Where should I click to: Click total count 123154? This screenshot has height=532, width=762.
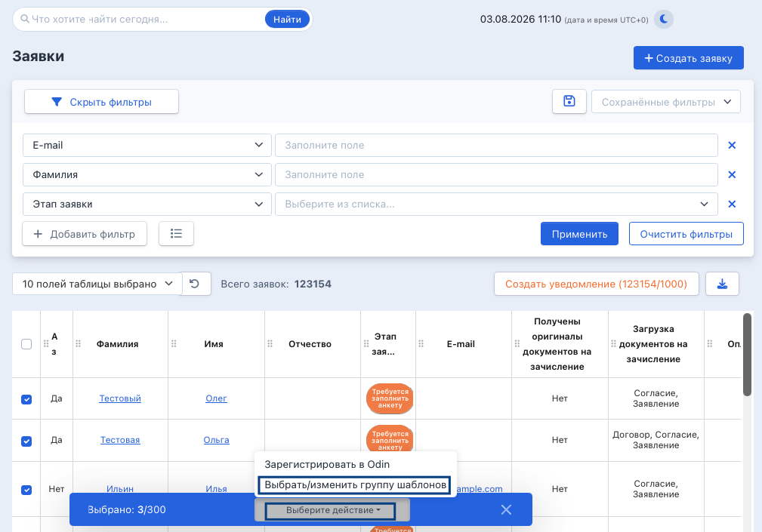tap(313, 284)
